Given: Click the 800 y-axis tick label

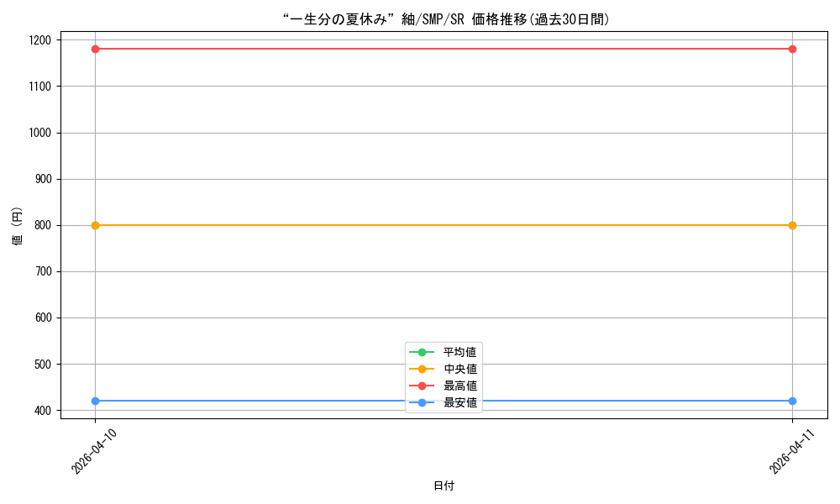Looking at the screenshot, I should click(x=43, y=225).
